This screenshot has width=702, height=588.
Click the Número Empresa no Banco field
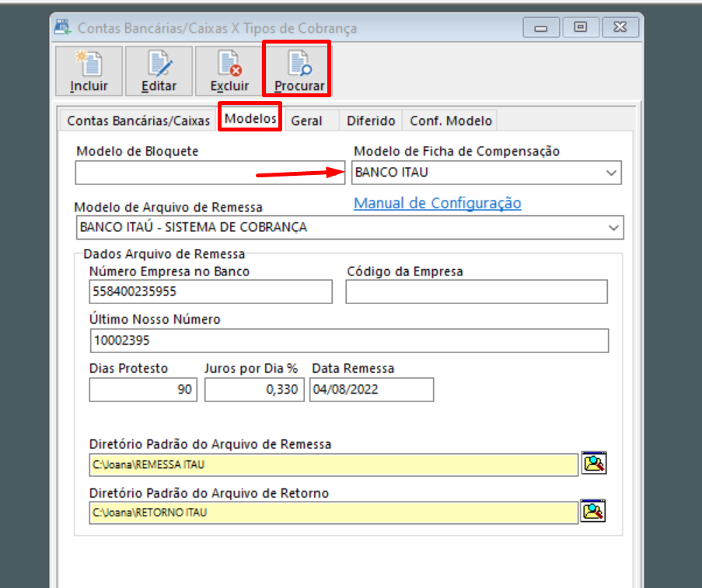(x=211, y=292)
